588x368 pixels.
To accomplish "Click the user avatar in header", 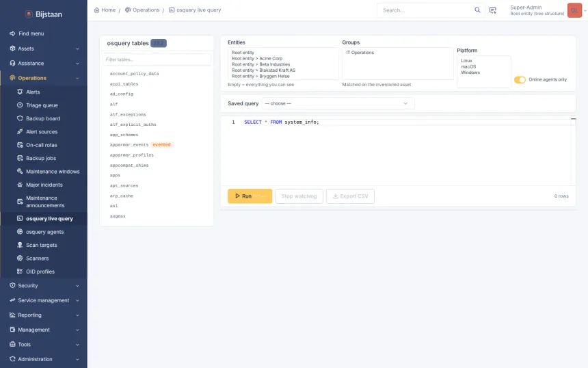I will [574, 10].
